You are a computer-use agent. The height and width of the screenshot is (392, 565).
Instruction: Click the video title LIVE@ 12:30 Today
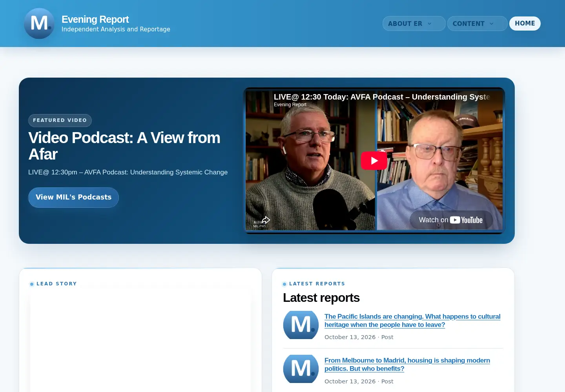tap(382, 97)
